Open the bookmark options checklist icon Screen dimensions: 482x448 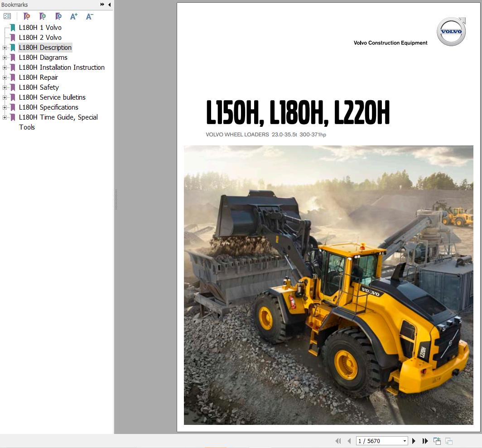(x=7, y=16)
